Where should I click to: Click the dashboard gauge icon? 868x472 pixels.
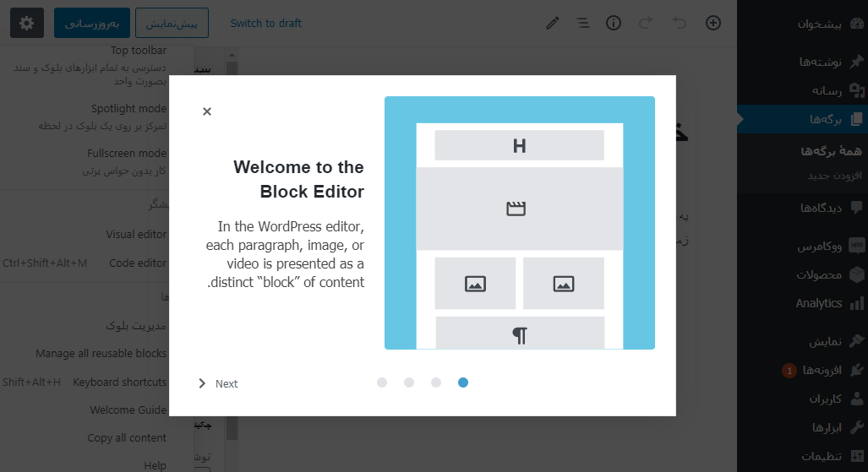click(856, 24)
